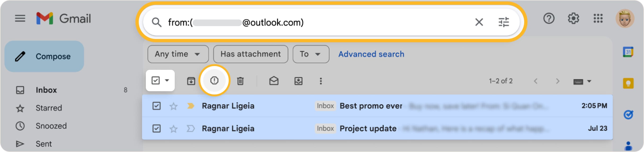644x152 pixels.
Task: Uncheck the Project update email checkbox
Action: tap(157, 128)
